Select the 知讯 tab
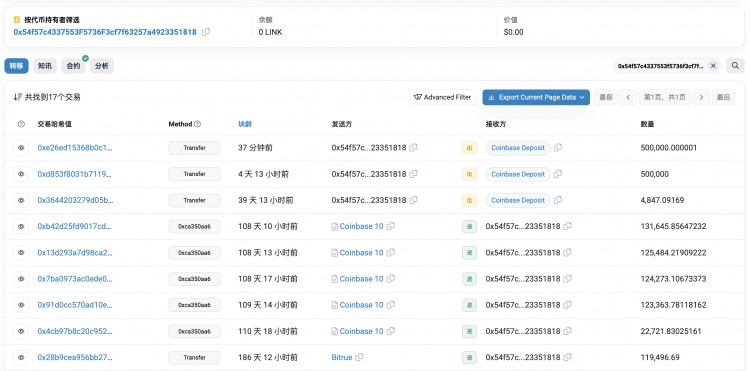750x371 pixels. [x=45, y=66]
